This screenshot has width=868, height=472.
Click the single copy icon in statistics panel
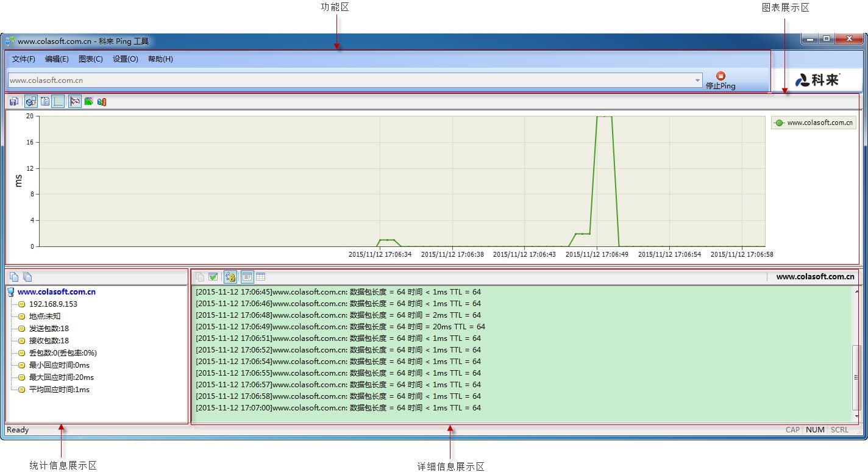click(x=14, y=277)
